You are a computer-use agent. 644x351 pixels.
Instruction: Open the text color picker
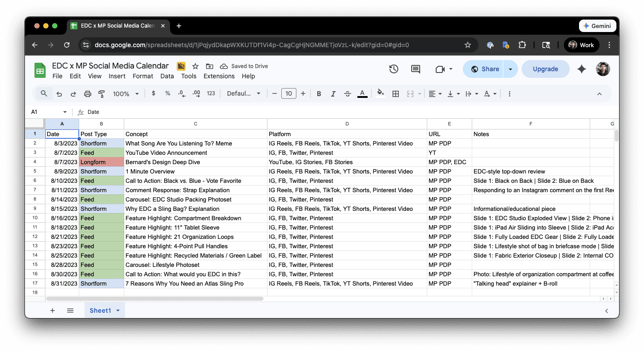coord(362,93)
